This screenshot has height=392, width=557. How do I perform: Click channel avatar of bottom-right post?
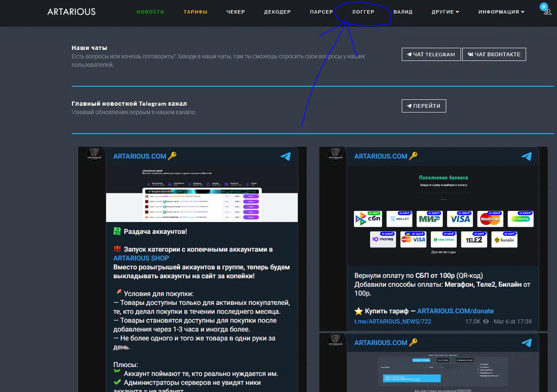tap(335, 341)
